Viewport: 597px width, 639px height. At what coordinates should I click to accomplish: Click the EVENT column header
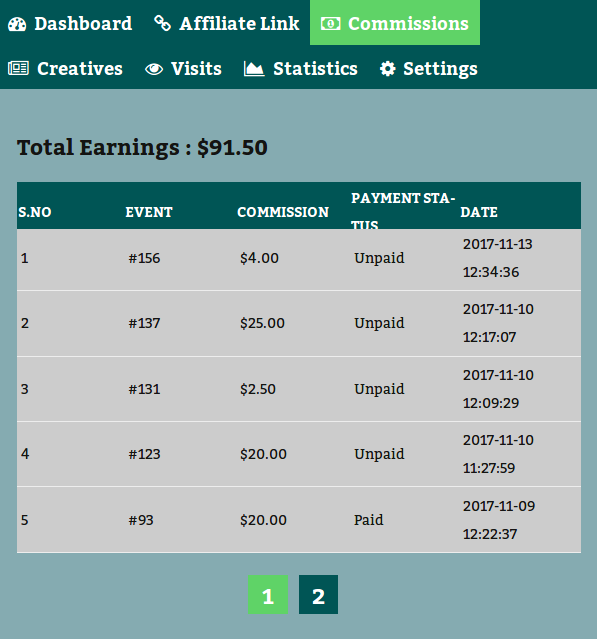[149, 212]
